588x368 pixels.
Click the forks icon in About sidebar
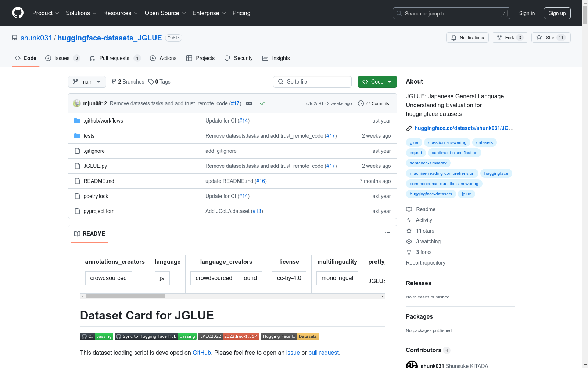click(x=409, y=252)
